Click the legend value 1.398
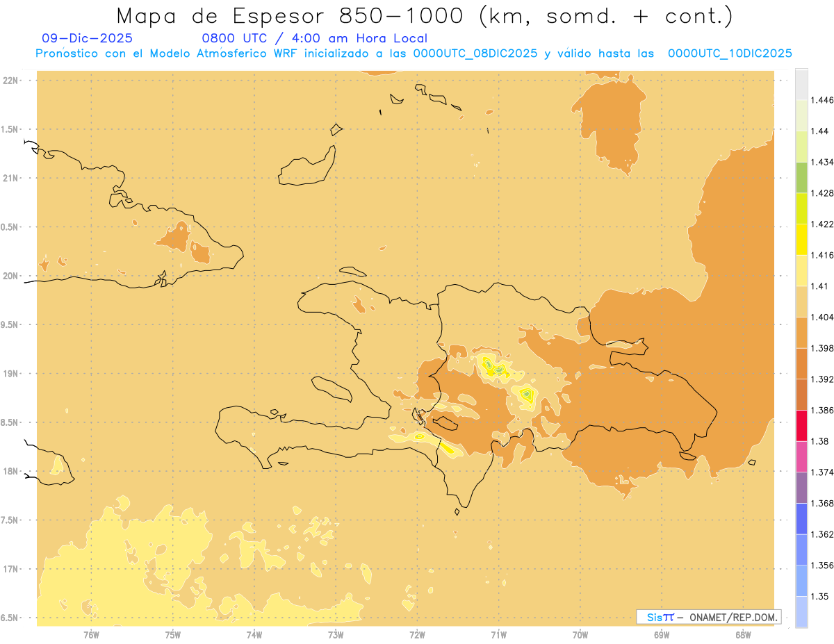Viewport: 834px width, 644px height. pyautogui.click(x=822, y=348)
